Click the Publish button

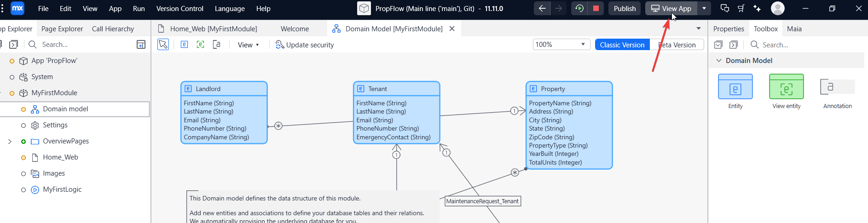coord(625,8)
